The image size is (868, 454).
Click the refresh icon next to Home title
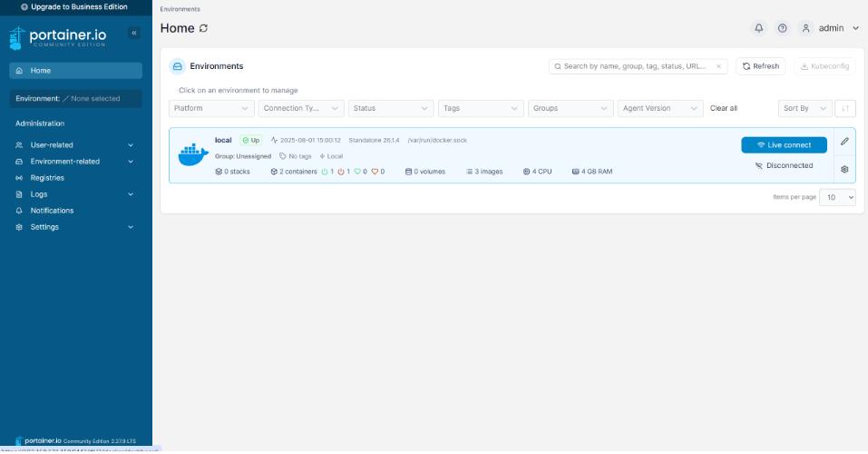tap(204, 28)
